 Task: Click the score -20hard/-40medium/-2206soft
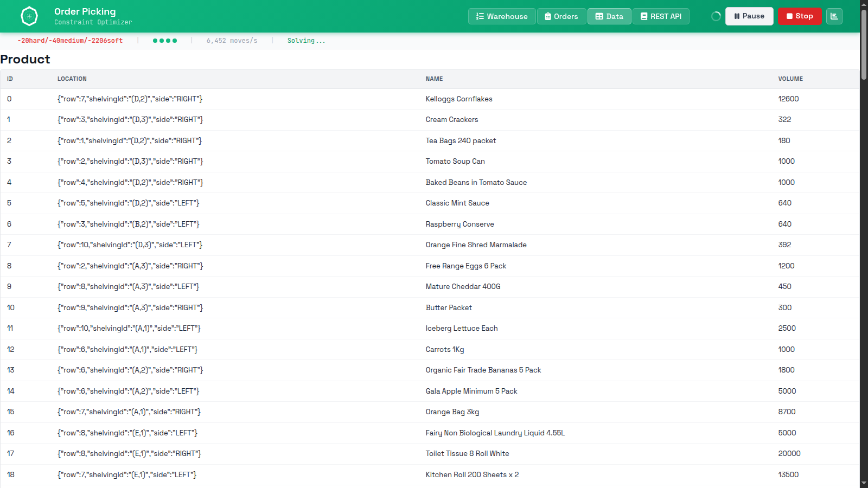pyautogui.click(x=70, y=41)
